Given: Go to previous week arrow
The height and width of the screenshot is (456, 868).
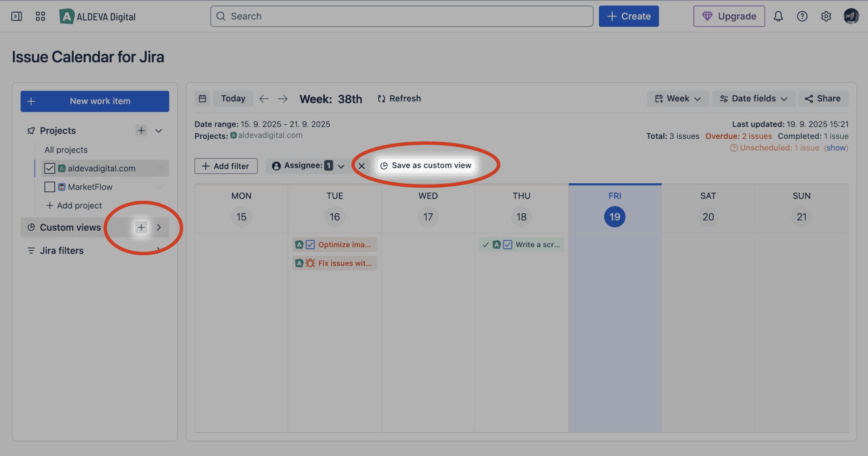Looking at the screenshot, I should tap(264, 99).
